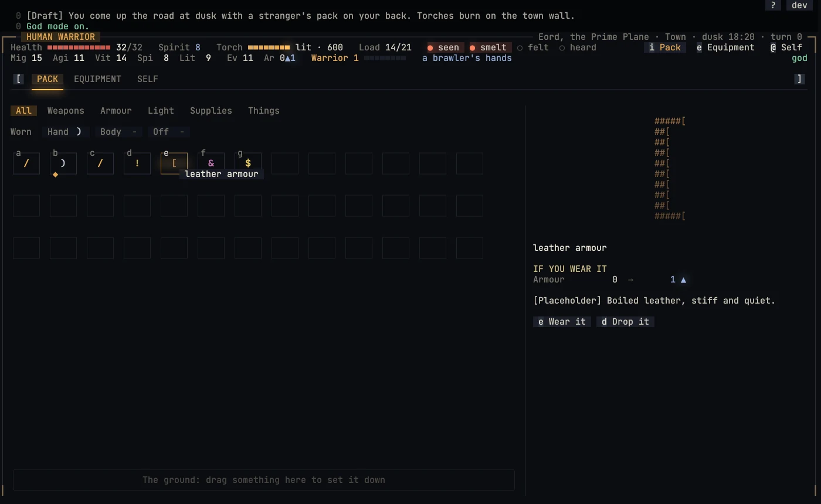Select leather armour in slot e

click(174, 164)
